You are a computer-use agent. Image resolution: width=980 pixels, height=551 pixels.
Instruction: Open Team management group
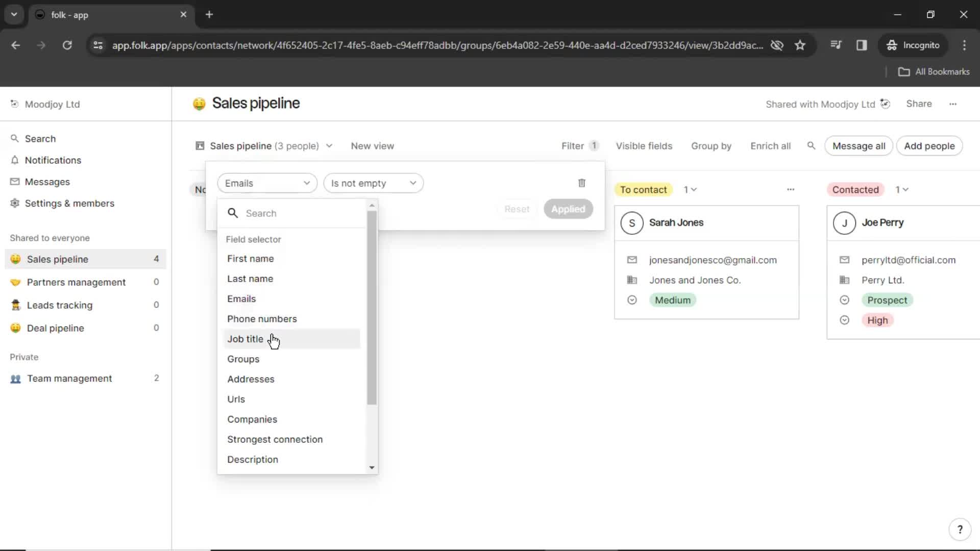pyautogui.click(x=86, y=379)
